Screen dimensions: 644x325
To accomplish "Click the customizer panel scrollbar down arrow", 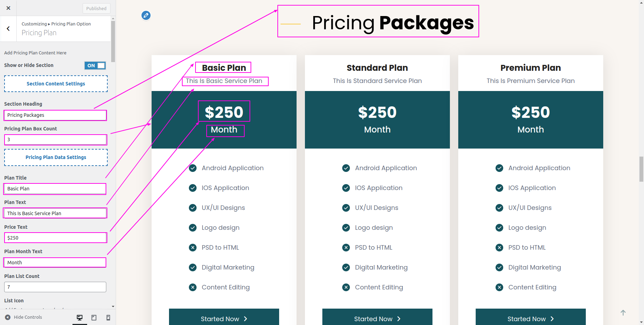I will coord(113,307).
